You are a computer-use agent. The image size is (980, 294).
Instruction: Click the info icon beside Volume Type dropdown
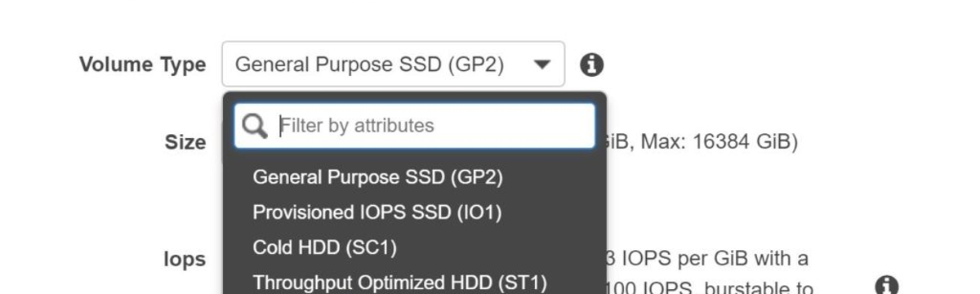(591, 65)
